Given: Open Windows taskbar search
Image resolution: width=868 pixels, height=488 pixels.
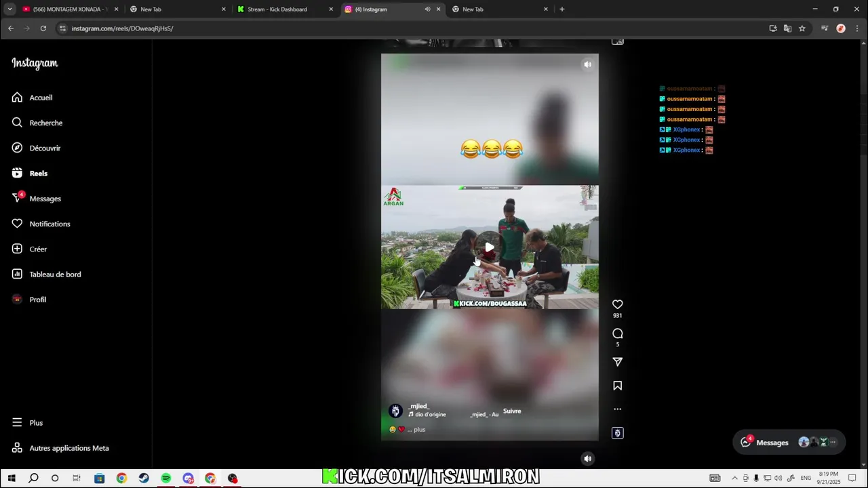Looking at the screenshot, I should click(33, 479).
